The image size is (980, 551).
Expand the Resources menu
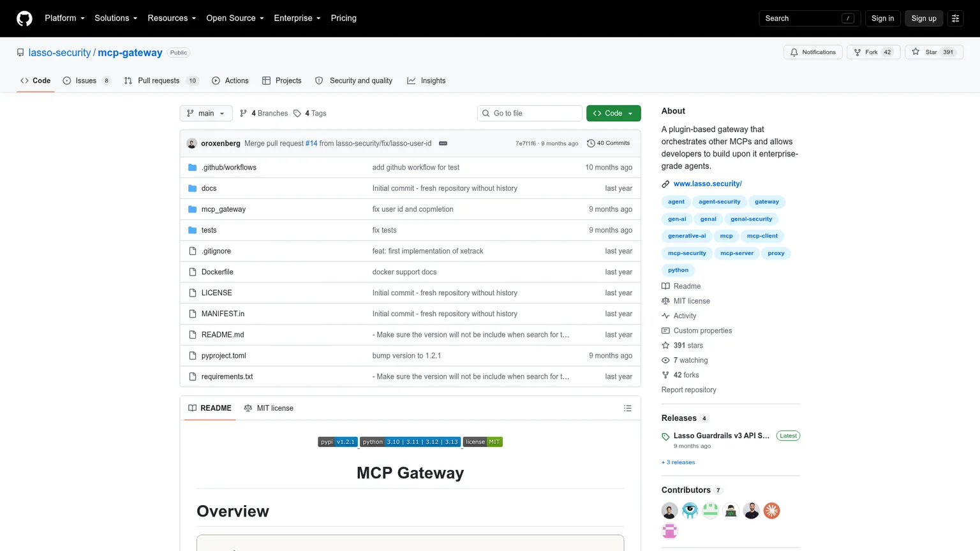coord(172,18)
